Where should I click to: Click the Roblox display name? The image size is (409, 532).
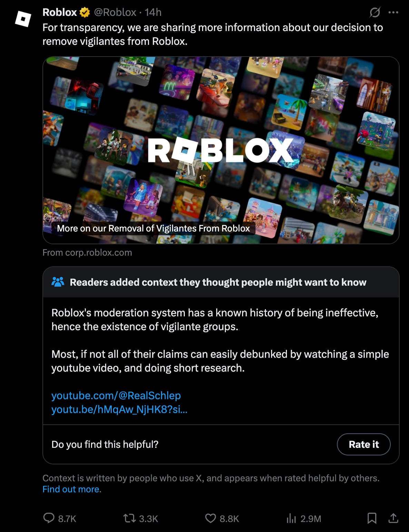[x=60, y=12]
